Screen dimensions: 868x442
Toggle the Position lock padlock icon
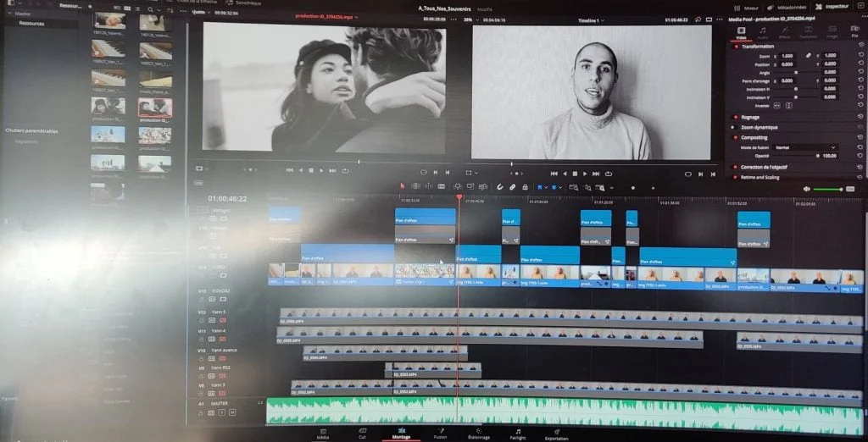525,186
